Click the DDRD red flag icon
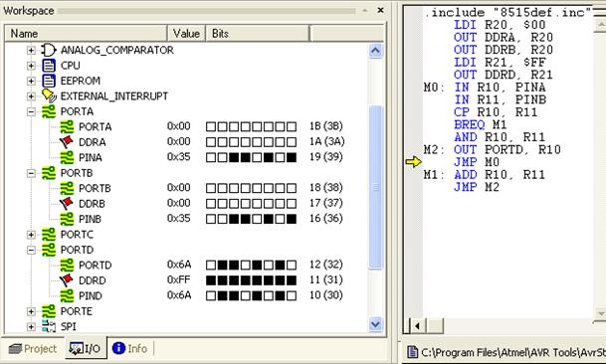 [67, 280]
